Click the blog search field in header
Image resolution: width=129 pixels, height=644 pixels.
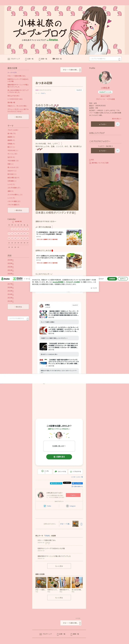coord(105,59)
